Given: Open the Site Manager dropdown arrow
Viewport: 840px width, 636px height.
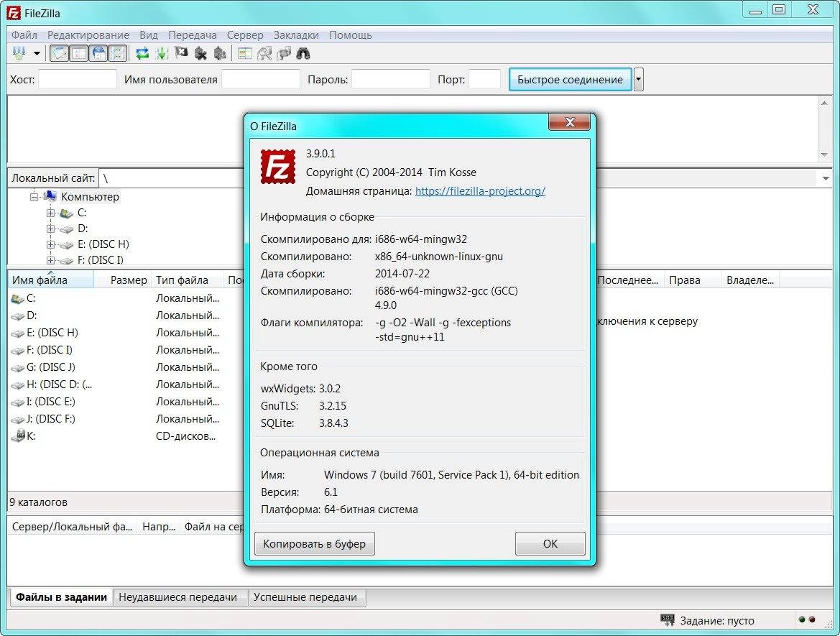Looking at the screenshot, I should point(37,54).
